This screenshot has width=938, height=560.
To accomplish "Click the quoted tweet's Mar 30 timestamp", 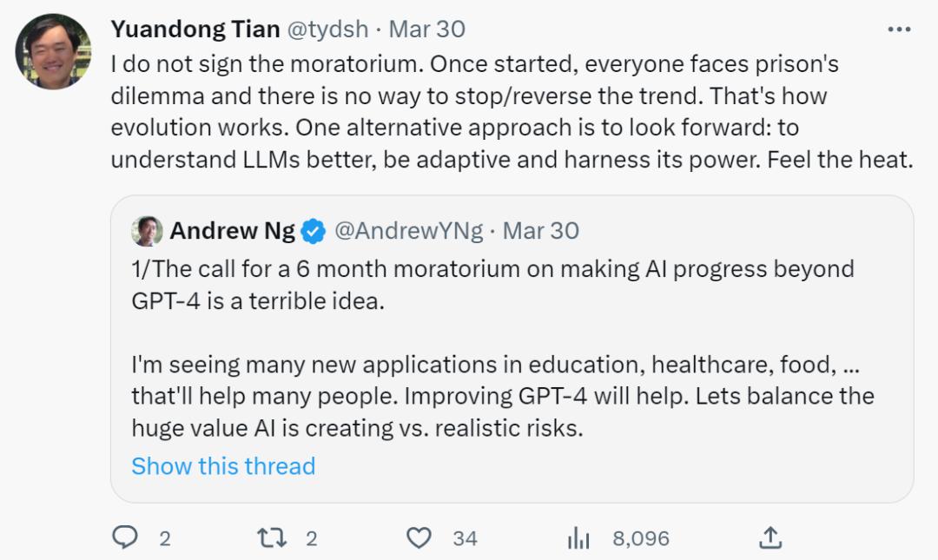I will tap(540, 231).
